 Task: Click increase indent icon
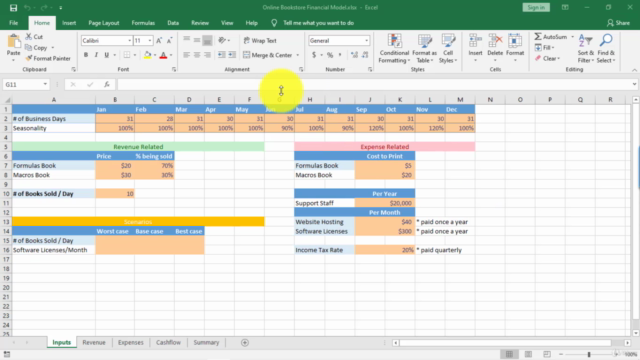tap(232, 55)
